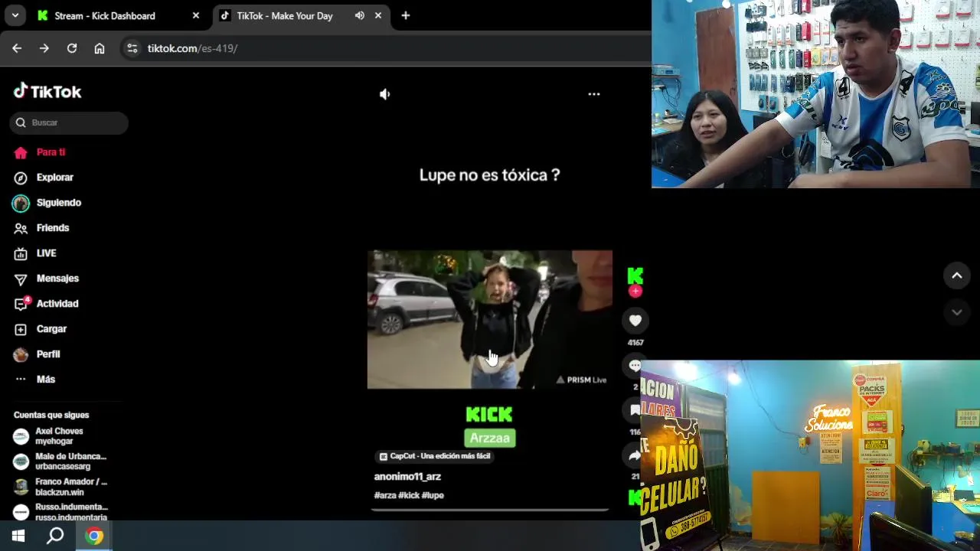Open Russo.indumenta account
This screenshot has width=980, height=551.
[x=61, y=512]
